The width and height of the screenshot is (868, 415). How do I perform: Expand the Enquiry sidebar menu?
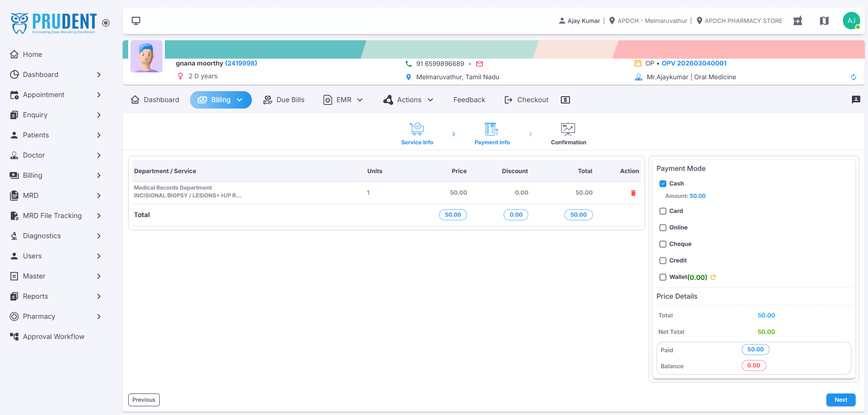point(55,115)
